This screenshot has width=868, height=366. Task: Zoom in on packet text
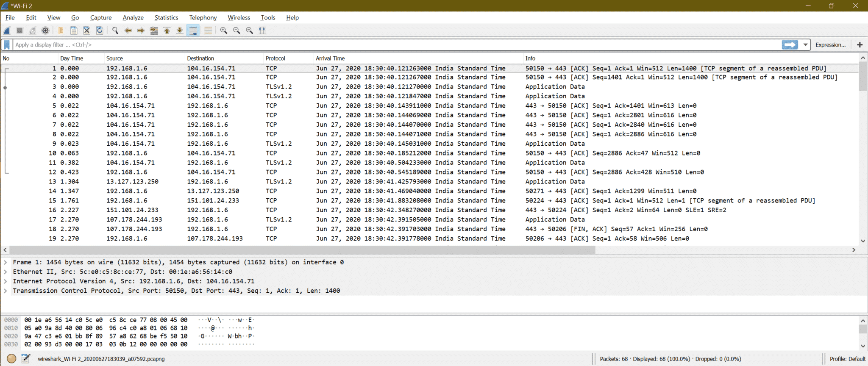coord(223,30)
